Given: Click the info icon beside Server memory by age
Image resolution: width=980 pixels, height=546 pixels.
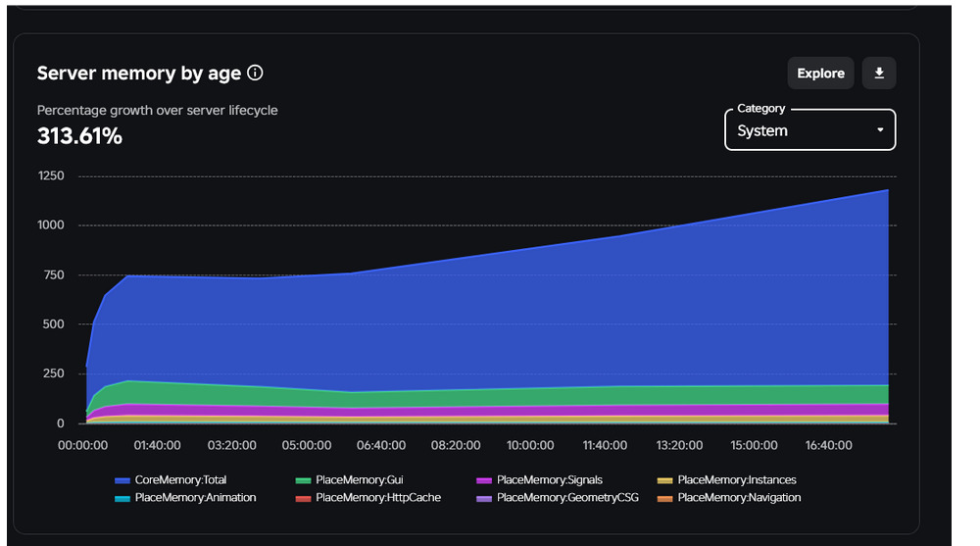Looking at the screenshot, I should click(x=255, y=73).
